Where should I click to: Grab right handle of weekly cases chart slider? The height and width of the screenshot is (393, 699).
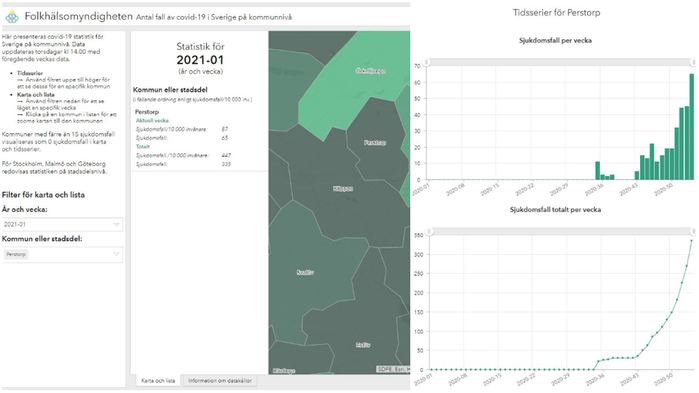pyautogui.click(x=694, y=62)
